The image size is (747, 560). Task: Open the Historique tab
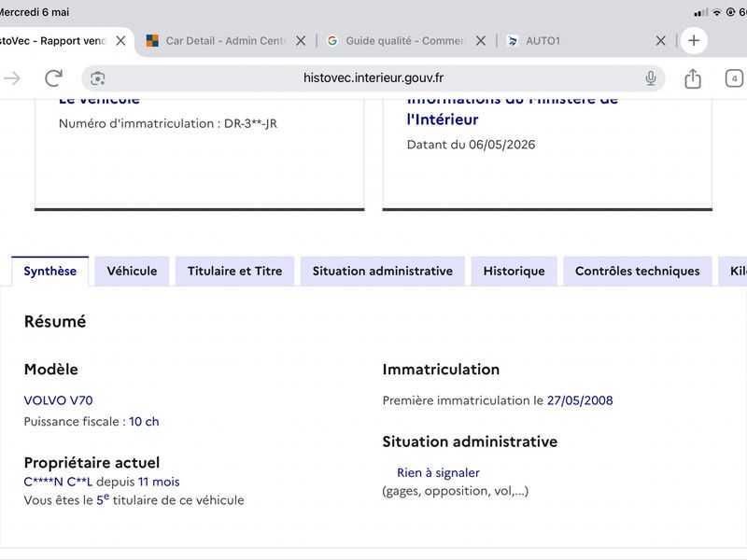click(514, 271)
